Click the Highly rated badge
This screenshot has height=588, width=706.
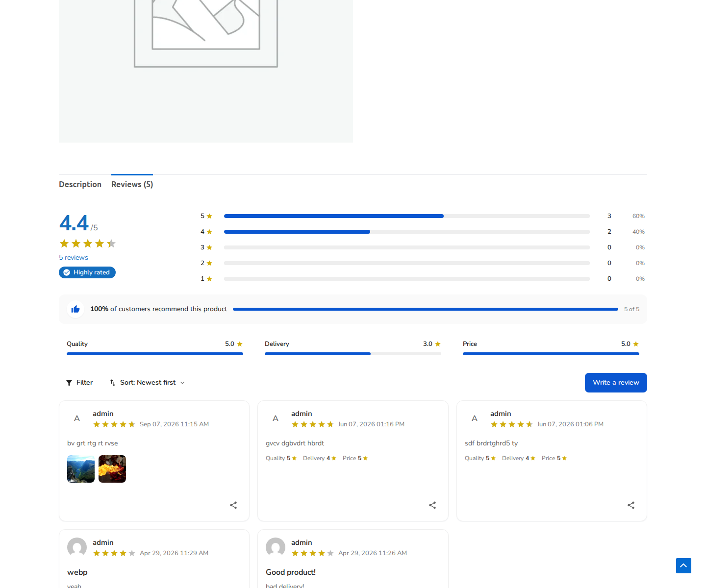pos(87,272)
